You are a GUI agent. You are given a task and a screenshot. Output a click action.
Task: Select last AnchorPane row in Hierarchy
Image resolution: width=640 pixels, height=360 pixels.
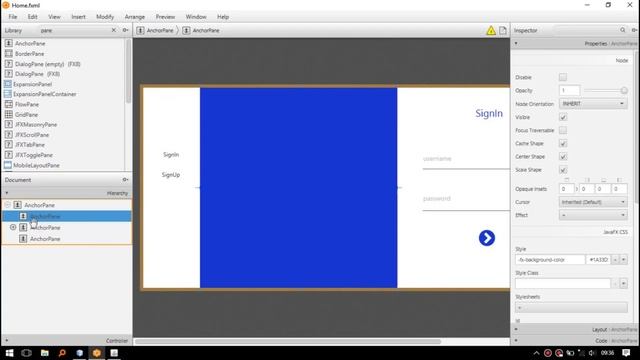point(67,239)
